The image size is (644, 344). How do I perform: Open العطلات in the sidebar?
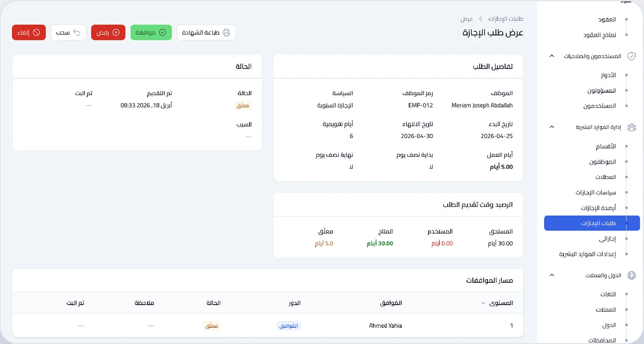tap(606, 177)
